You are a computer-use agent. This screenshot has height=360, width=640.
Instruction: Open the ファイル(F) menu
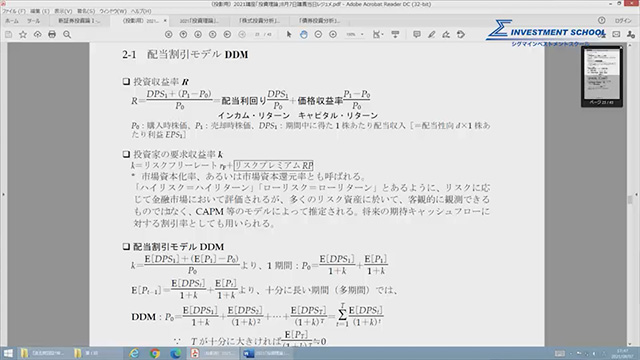pyautogui.click(x=13, y=11)
